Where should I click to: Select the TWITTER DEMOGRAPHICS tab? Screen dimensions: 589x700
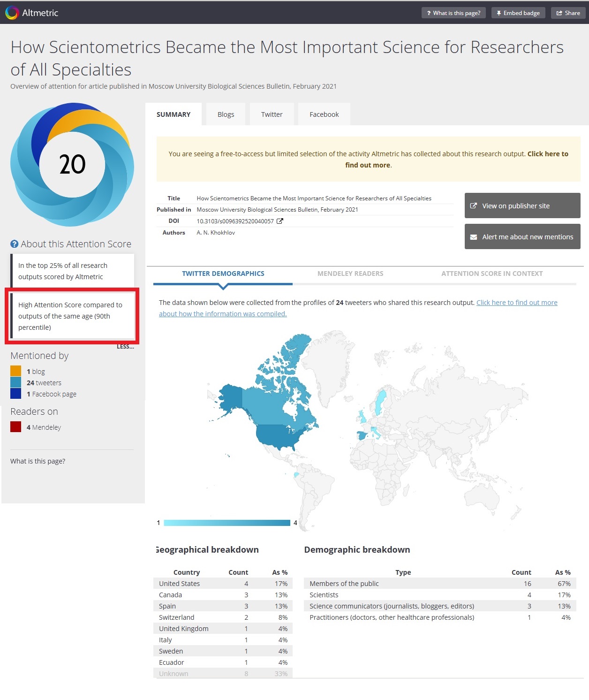[x=223, y=274]
